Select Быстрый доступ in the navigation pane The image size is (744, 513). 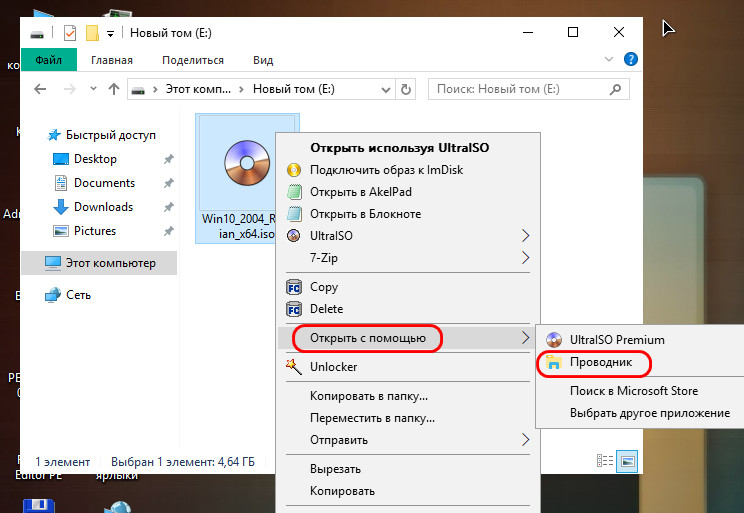click(102, 135)
